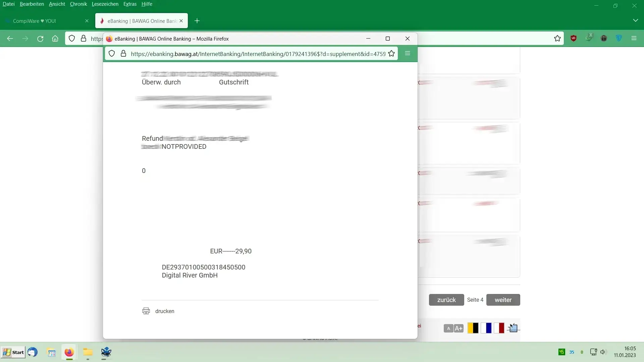Close the eBanking BAWAG Online Banking tab
The height and width of the screenshot is (362, 644).
pos(181,21)
